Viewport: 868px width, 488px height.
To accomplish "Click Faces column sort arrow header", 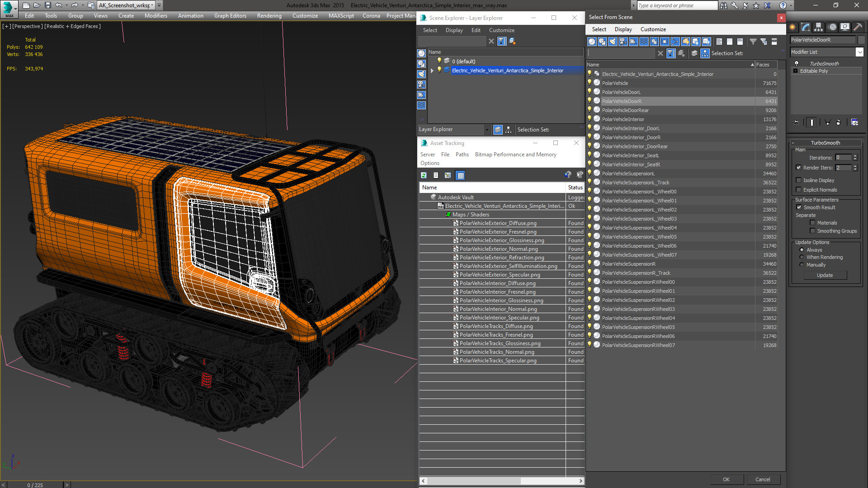I will tap(766, 65).
